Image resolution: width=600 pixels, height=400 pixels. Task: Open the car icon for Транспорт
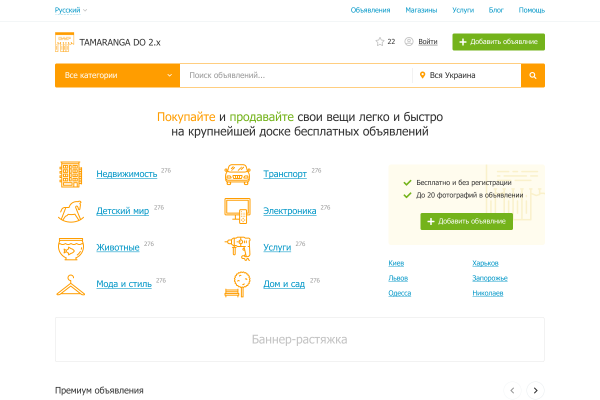(x=237, y=175)
